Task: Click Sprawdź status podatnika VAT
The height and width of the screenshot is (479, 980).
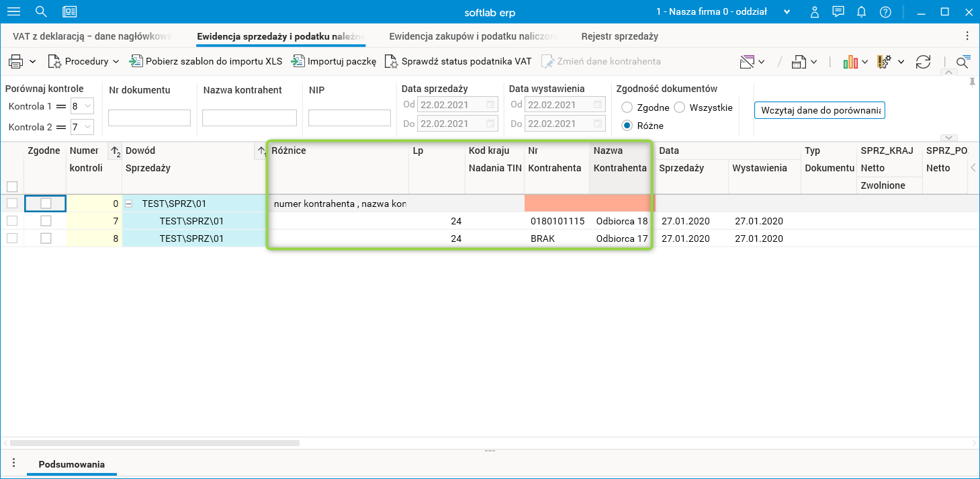Action: (x=458, y=62)
